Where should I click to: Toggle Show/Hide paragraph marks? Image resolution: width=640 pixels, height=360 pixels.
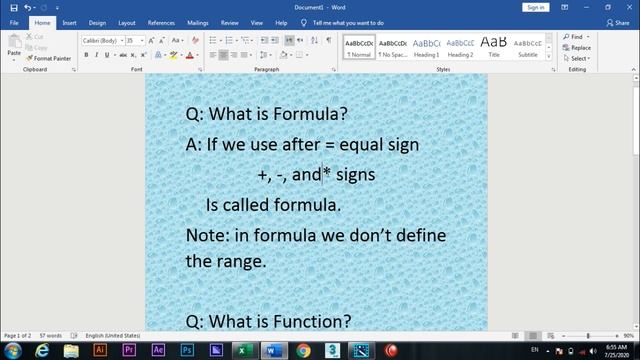[329, 40]
